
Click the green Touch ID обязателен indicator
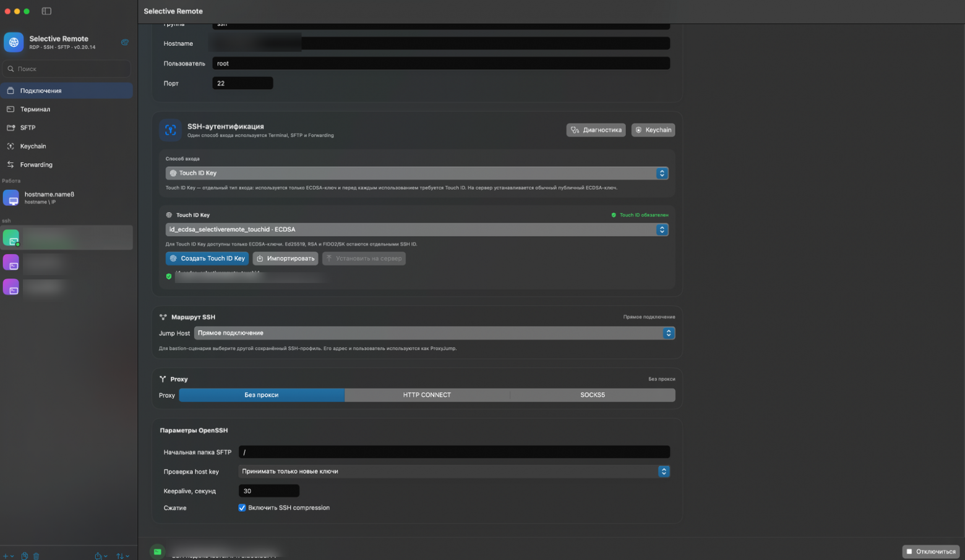[640, 215]
